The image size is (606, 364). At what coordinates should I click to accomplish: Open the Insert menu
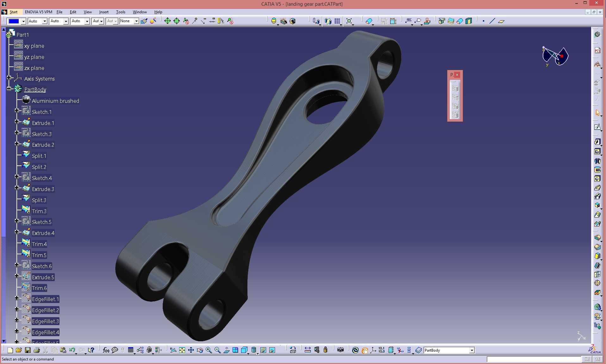click(104, 12)
